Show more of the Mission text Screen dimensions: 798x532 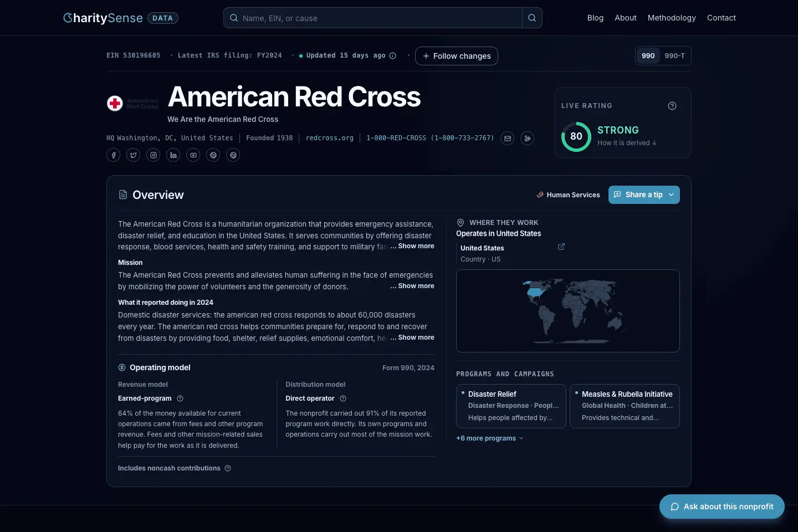(416, 286)
